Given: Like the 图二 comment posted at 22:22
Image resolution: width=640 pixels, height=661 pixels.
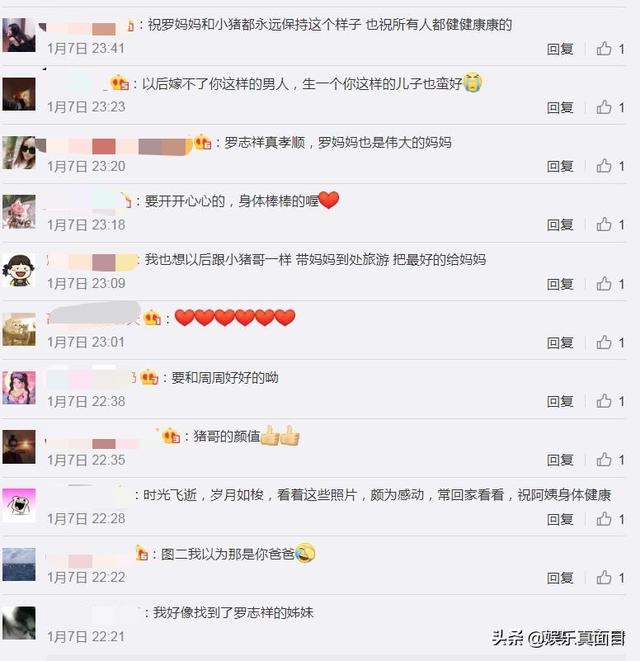Looking at the screenshot, I should (x=604, y=578).
